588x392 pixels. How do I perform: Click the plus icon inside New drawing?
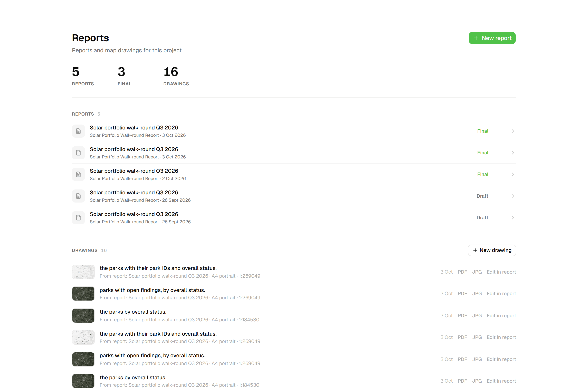tap(475, 250)
